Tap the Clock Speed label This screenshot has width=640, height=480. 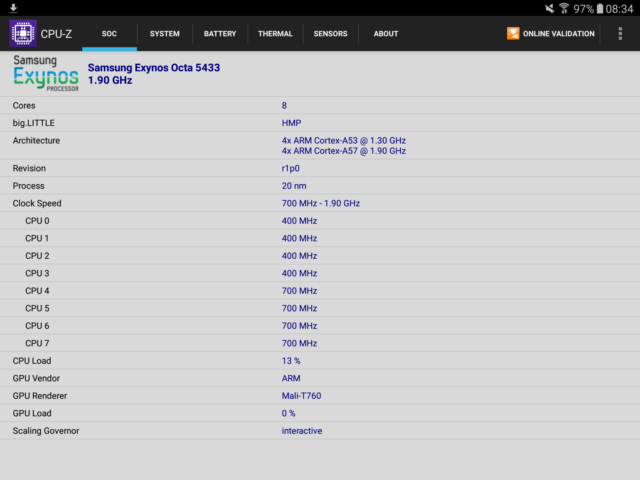click(37, 203)
